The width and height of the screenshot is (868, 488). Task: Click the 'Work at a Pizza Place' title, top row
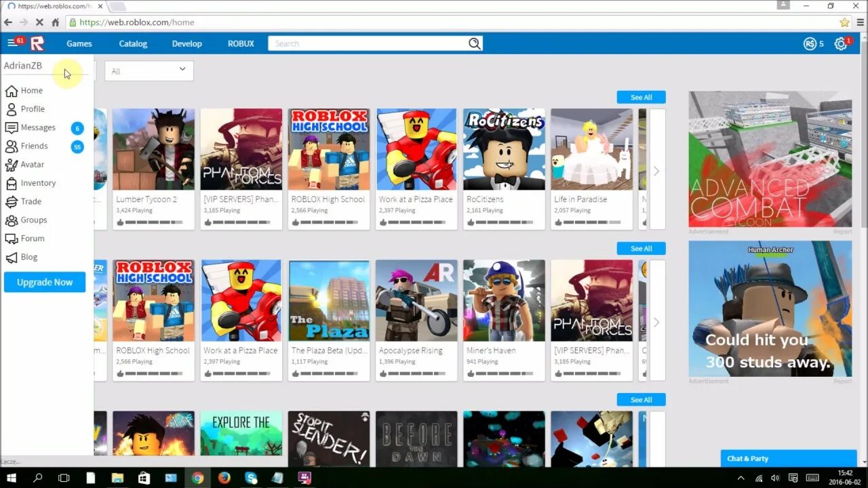pyautogui.click(x=416, y=199)
